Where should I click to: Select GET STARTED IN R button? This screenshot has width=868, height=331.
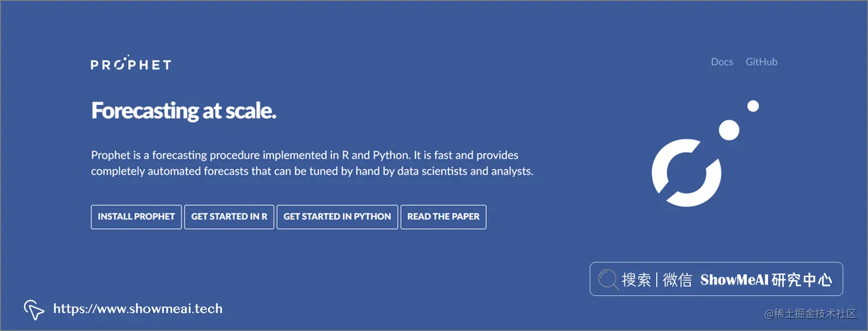click(x=229, y=217)
